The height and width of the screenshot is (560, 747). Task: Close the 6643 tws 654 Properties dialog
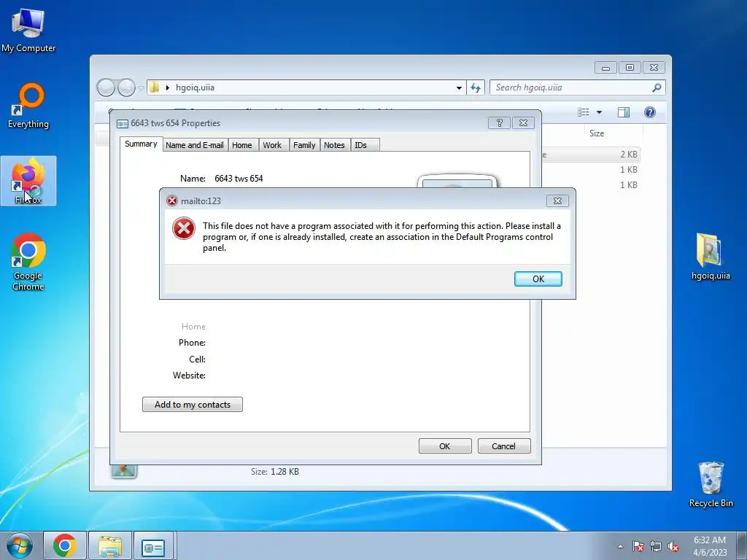pos(523,122)
